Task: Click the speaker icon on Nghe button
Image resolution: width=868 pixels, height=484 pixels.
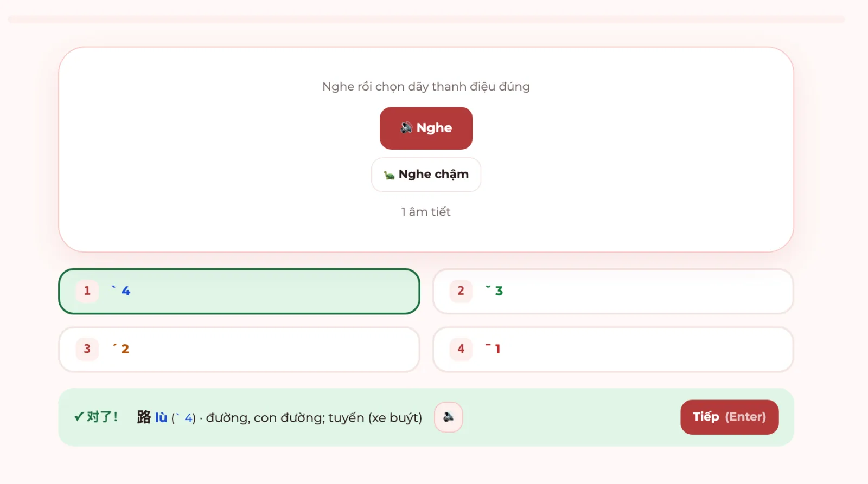Action: pos(406,128)
